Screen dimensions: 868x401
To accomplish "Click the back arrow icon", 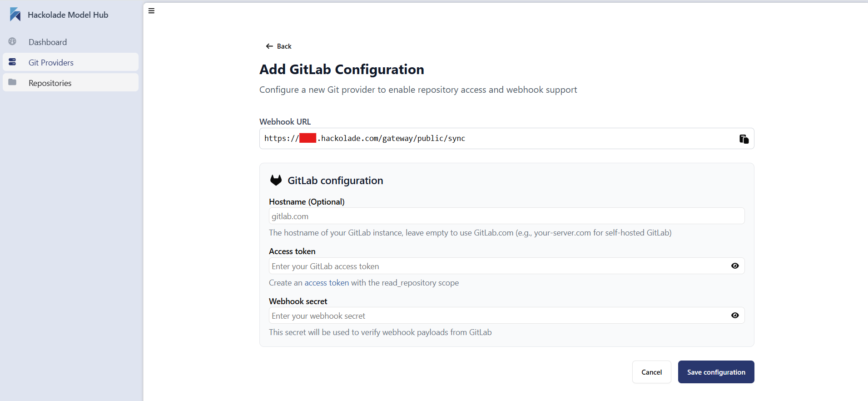I will point(269,46).
